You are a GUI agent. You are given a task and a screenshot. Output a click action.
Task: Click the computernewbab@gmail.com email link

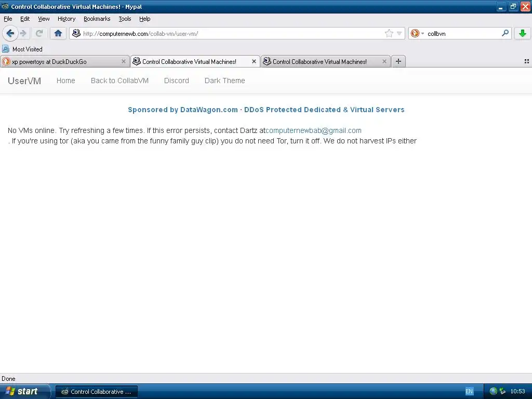point(313,130)
